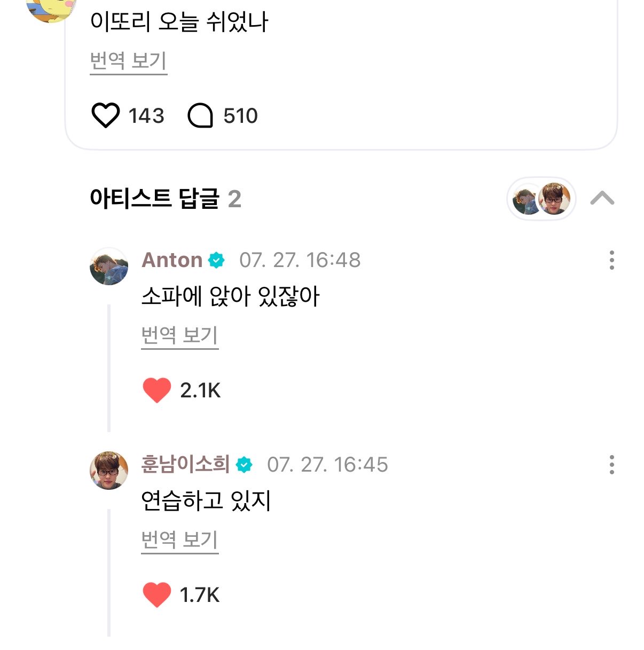Tap stacked artist avatars pill

tap(541, 199)
